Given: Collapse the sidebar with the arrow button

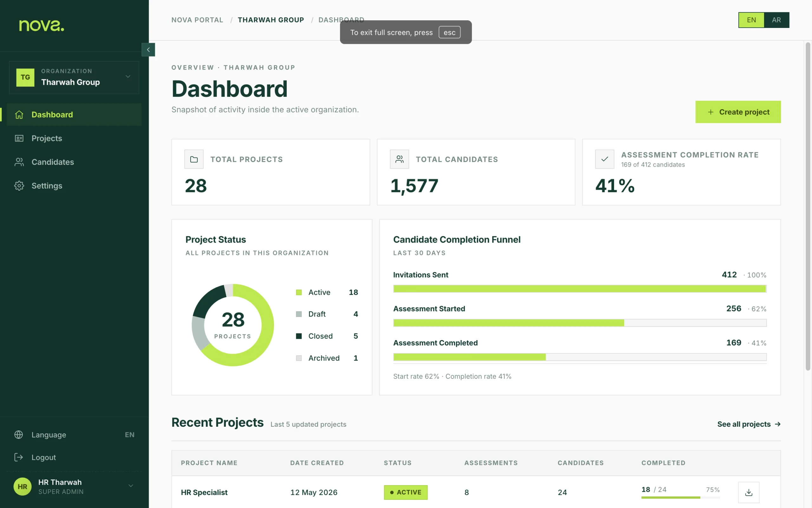Looking at the screenshot, I should (148, 50).
